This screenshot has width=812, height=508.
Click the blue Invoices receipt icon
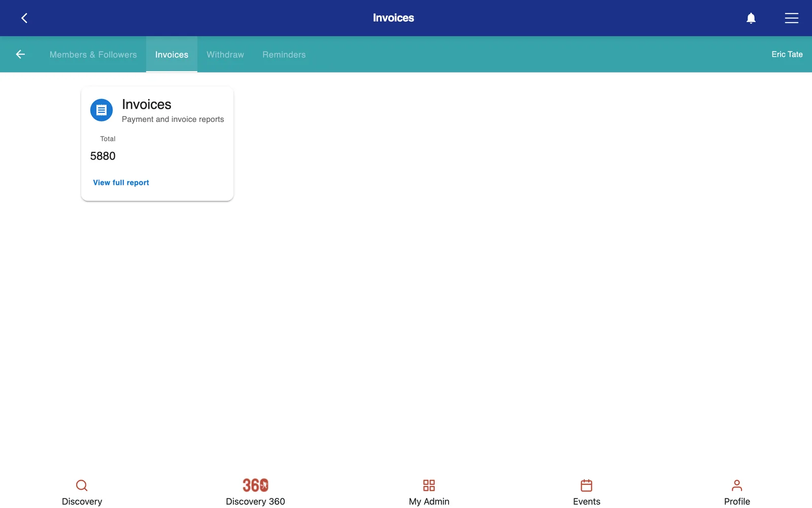pyautogui.click(x=101, y=110)
